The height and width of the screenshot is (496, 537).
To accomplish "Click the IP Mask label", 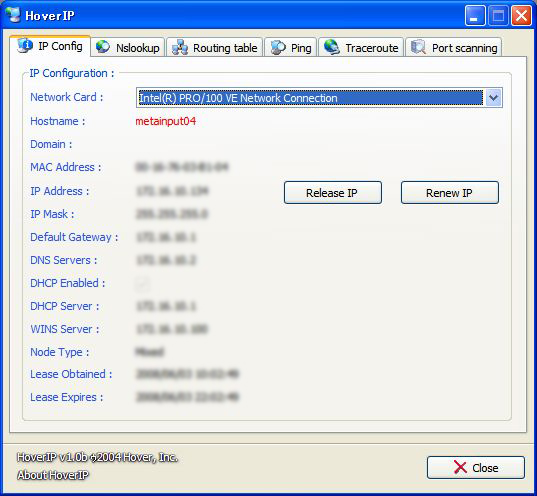I will tap(52, 214).
